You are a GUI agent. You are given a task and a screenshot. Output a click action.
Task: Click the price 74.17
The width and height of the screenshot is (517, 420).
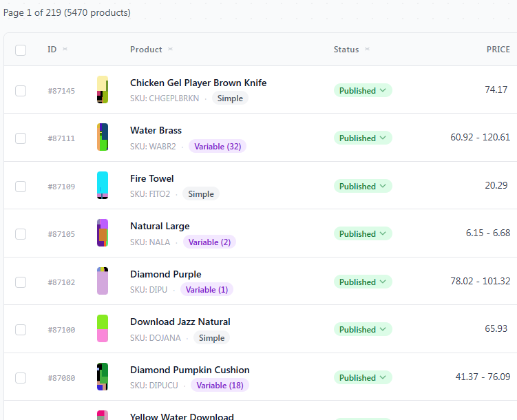coord(496,90)
